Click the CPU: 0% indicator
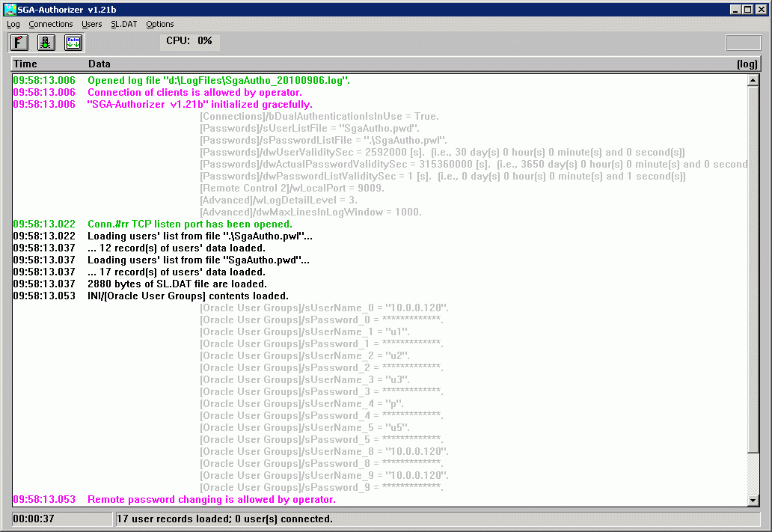772x532 pixels. tap(189, 41)
